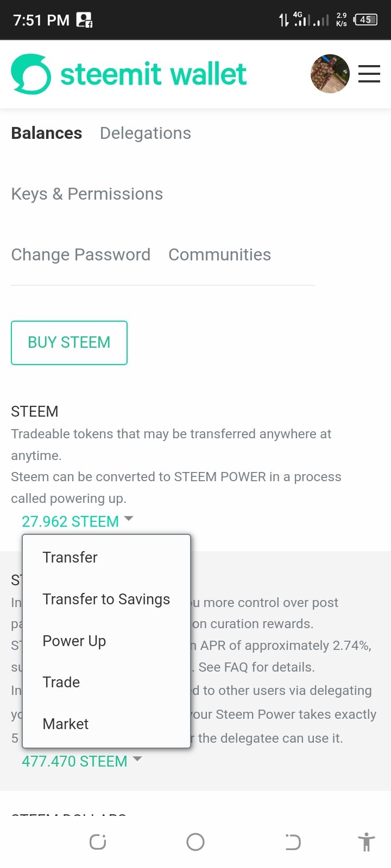This screenshot has width=391, height=868.
Task: Open the hamburger menu icon
Action: tap(369, 74)
